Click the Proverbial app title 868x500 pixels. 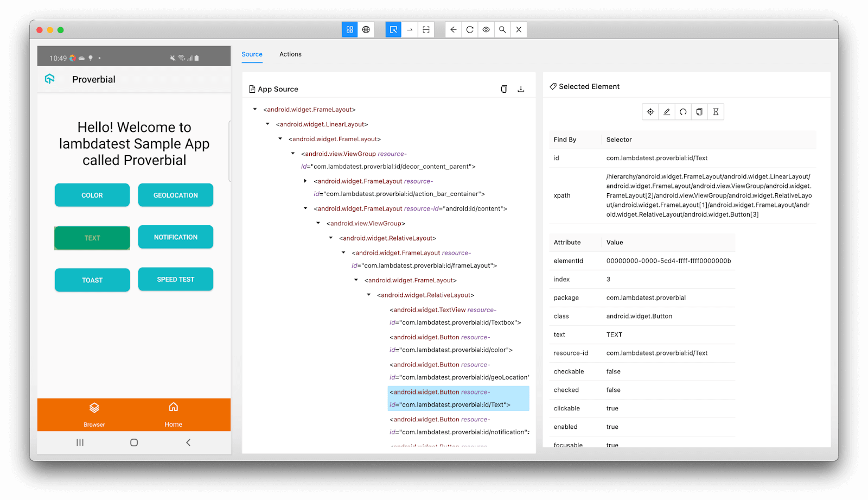[x=94, y=79]
